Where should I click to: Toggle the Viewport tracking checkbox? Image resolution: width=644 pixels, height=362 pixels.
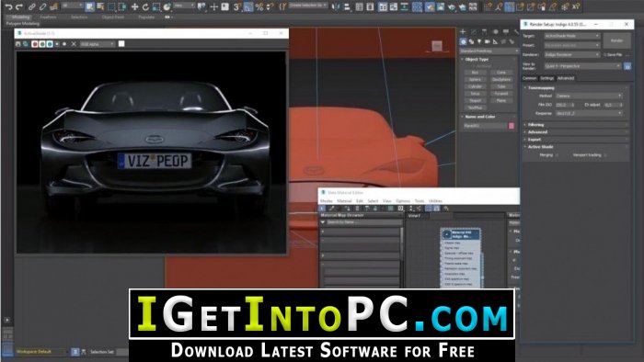[605, 155]
